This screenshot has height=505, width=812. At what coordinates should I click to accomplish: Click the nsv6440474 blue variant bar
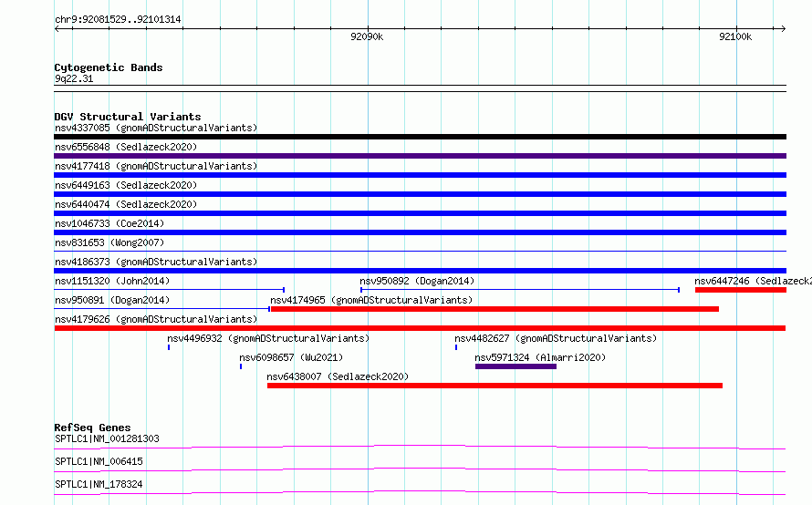click(420, 213)
